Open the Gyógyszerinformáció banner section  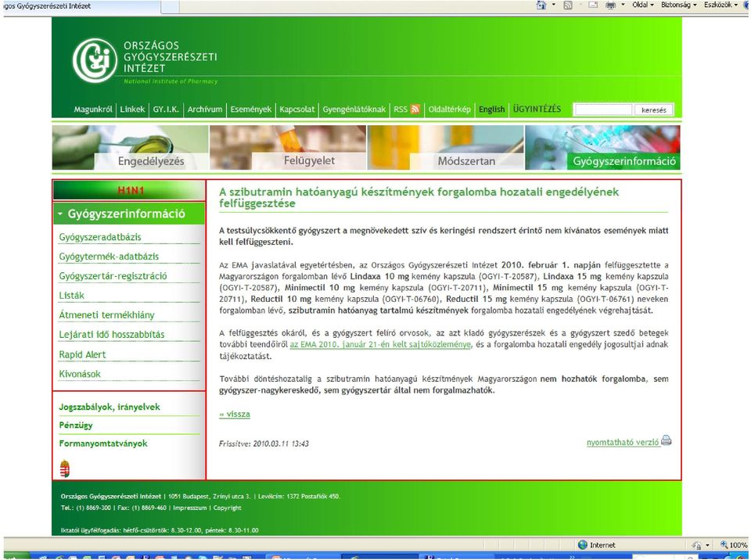tap(602, 148)
